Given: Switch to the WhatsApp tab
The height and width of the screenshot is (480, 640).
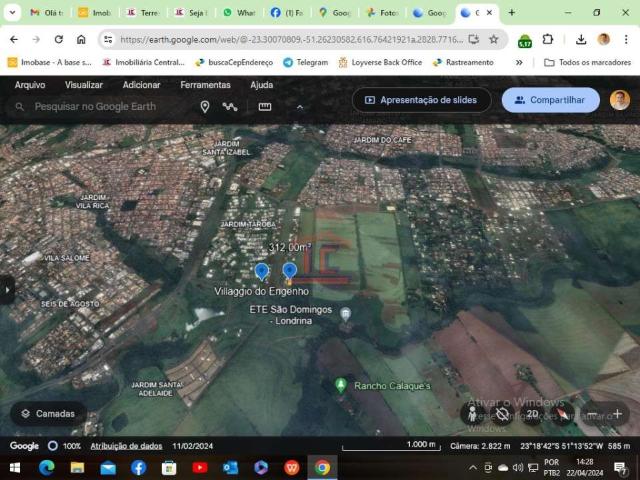Looking at the screenshot, I should click(240, 13).
